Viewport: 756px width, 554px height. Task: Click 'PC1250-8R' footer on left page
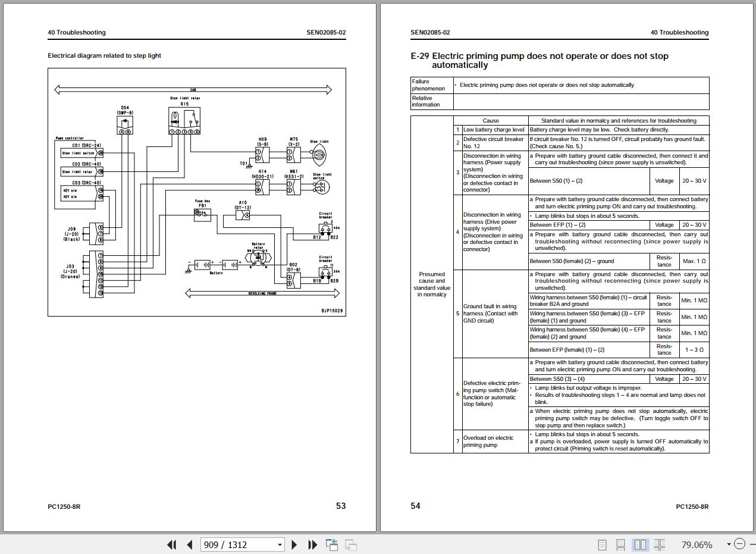64,506
